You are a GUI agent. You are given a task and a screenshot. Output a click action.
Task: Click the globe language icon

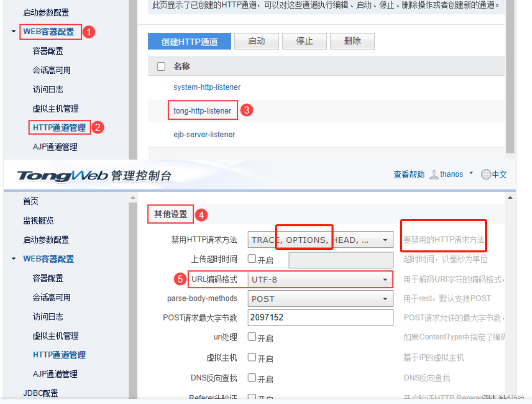point(486,174)
